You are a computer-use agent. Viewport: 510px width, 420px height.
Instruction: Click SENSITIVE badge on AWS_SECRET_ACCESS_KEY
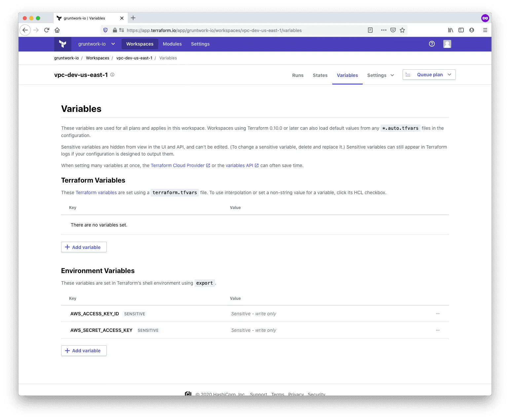(148, 330)
